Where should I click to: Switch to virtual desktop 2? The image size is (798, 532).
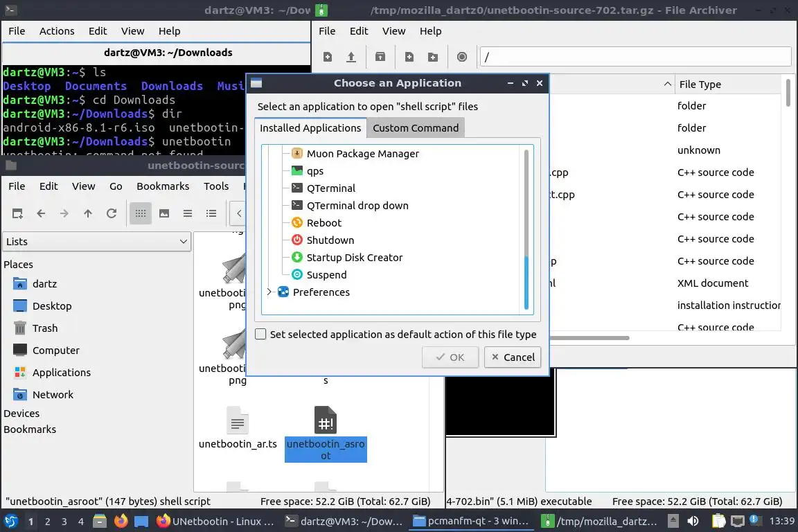point(47,522)
